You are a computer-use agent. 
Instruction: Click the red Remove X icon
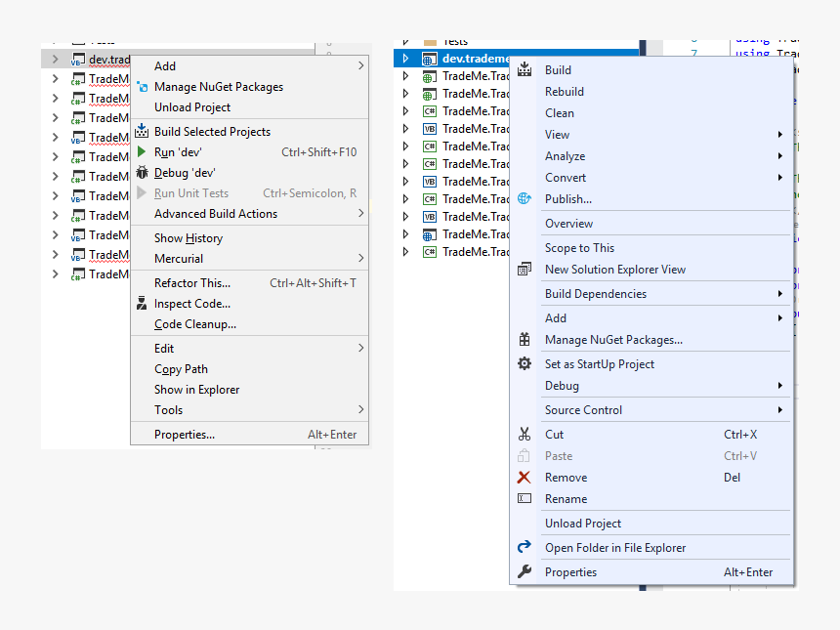click(524, 478)
